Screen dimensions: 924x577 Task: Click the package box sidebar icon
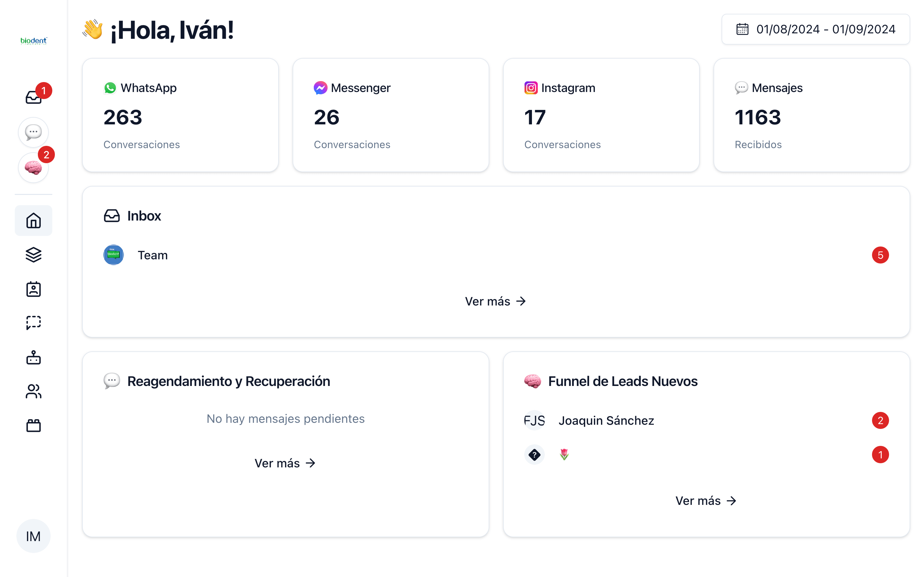34,425
